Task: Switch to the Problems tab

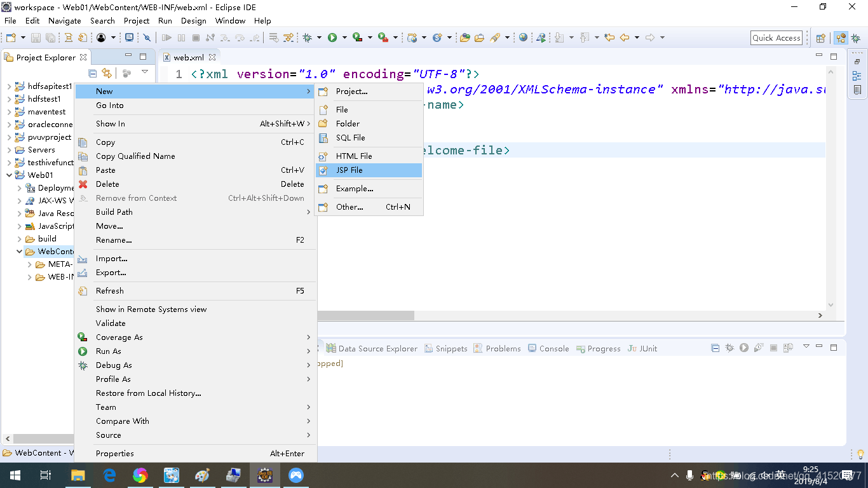Action: pyautogui.click(x=498, y=348)
